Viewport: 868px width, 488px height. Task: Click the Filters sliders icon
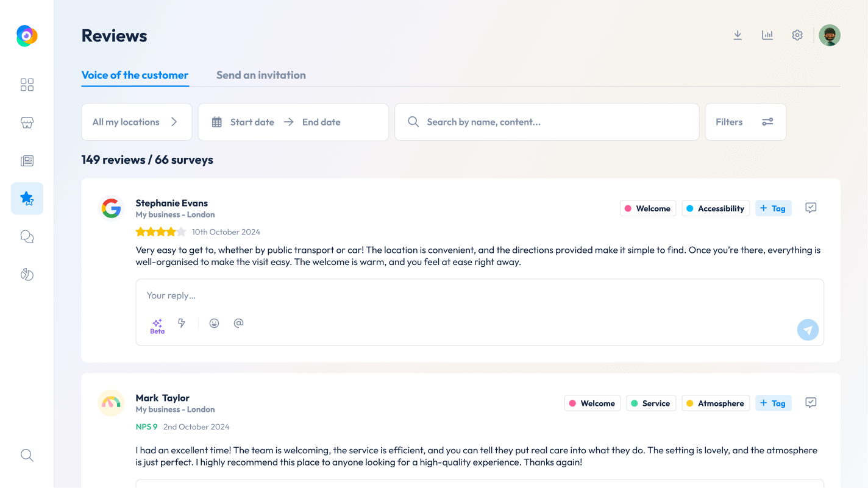[767, 122]
